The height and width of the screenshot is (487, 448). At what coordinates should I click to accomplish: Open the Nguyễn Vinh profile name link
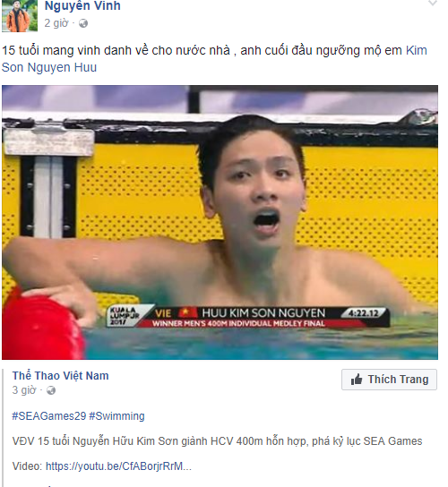tap(82, 5)
